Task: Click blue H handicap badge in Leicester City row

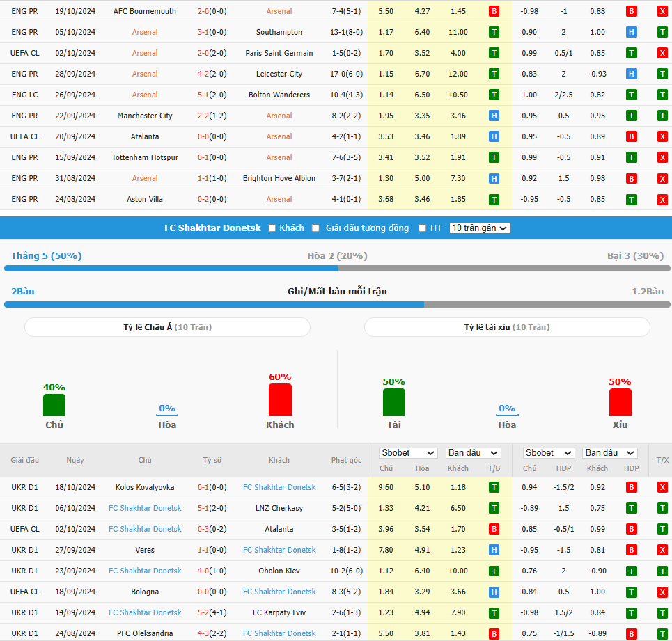Action: [x=632, y=74]
